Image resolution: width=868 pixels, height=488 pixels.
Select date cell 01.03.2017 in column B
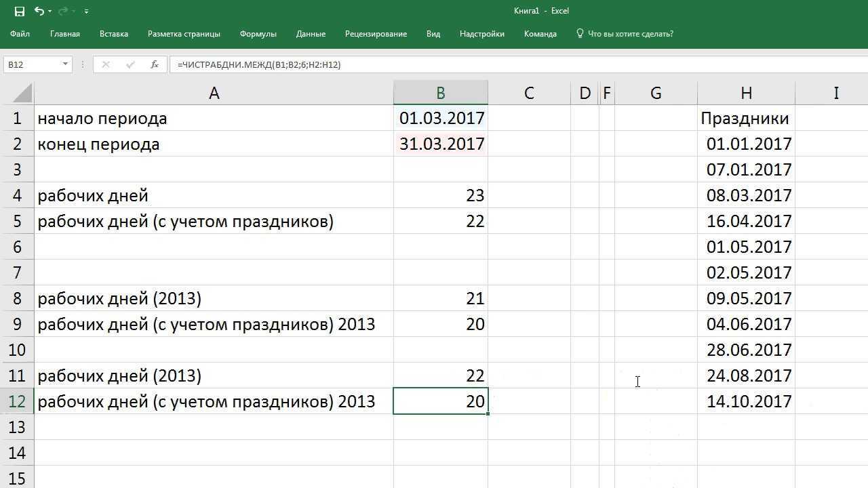point(441,118)
